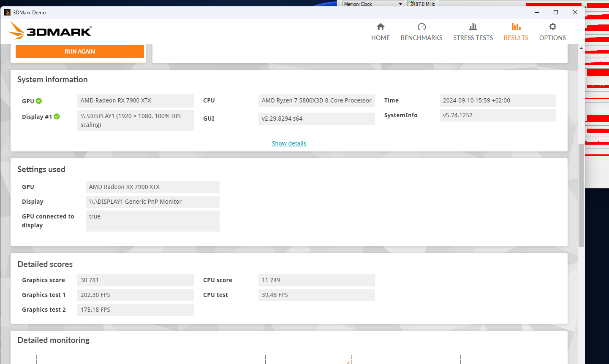Select the DISPLAY1 1920 × 1080 value

point(136,120)
